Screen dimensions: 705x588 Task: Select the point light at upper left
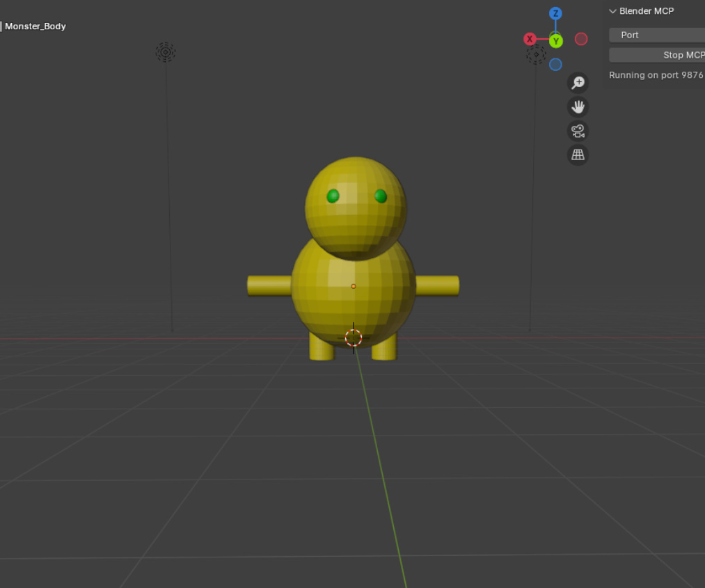click(x=165, y=52)
